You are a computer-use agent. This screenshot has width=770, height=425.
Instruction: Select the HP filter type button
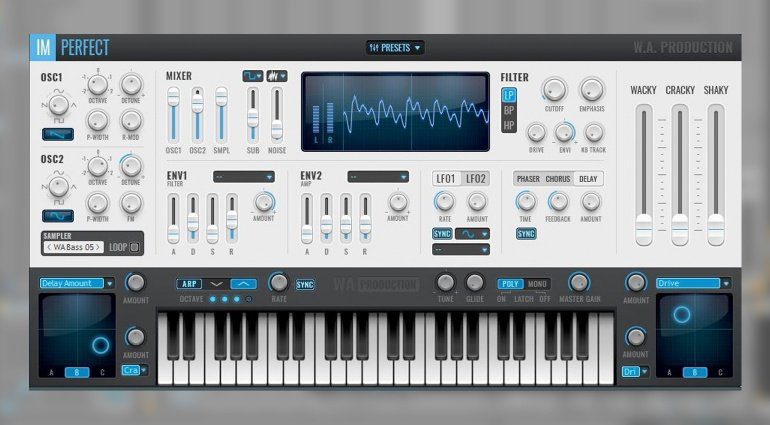coord(509,125)
